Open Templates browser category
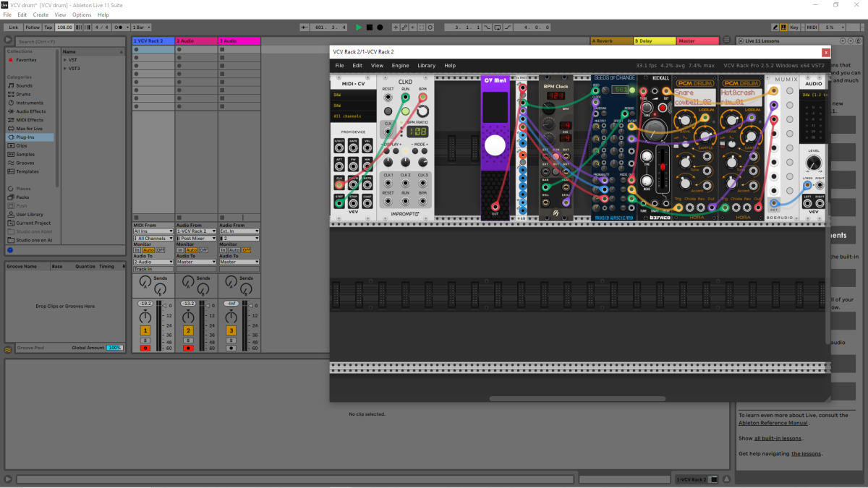868x488 pixels. coord(27,171)
